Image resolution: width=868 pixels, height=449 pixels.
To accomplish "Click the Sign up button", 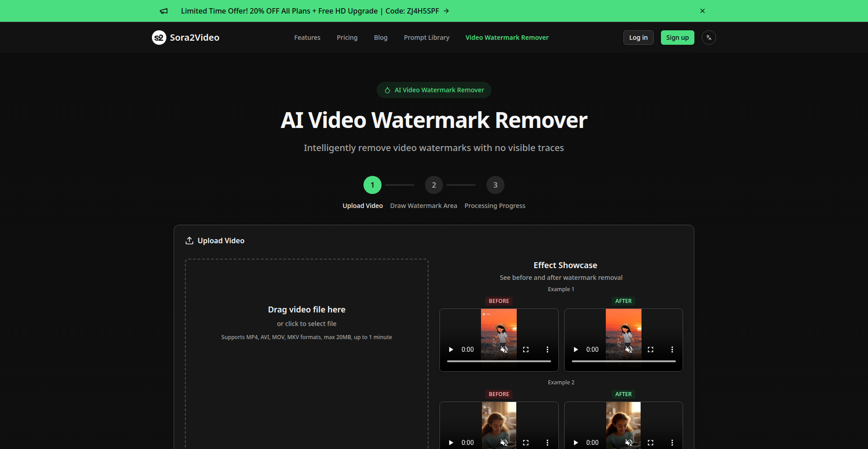I will coord(678,38).
